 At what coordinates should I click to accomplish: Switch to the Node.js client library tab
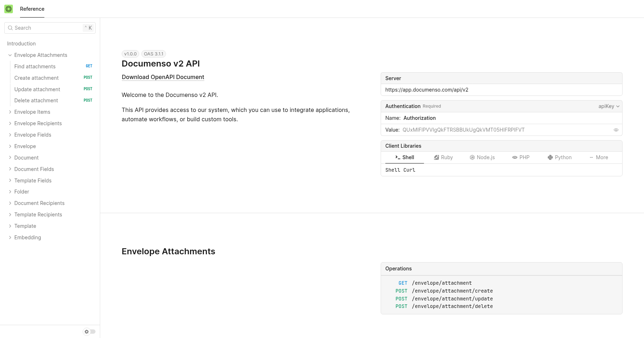click(482, 157)
